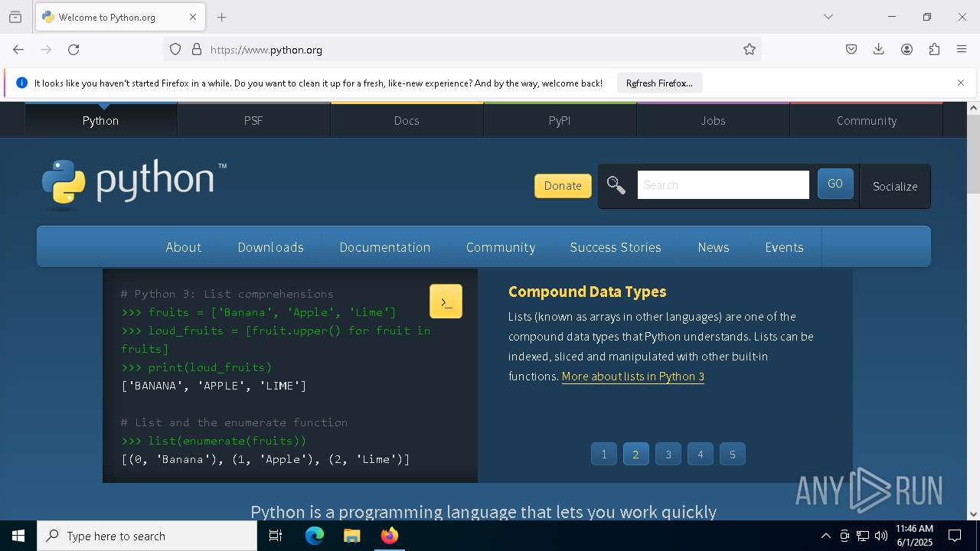Click Firefox icon on the taskbar
Image resolution: width=980 pixels, height=551 pixels.
click(x=390, y=536)
